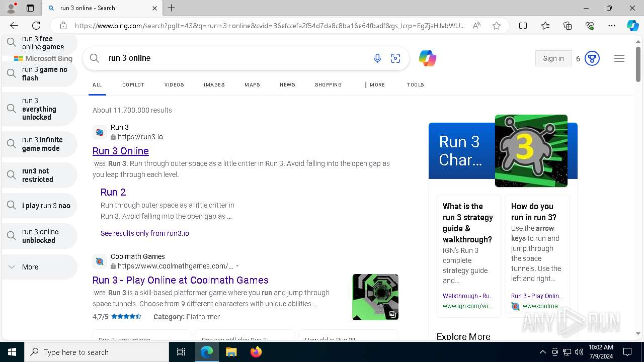Screen dimensions: 644x362
Task: Click in the Bing search input field
Action: tap(236, 58)
